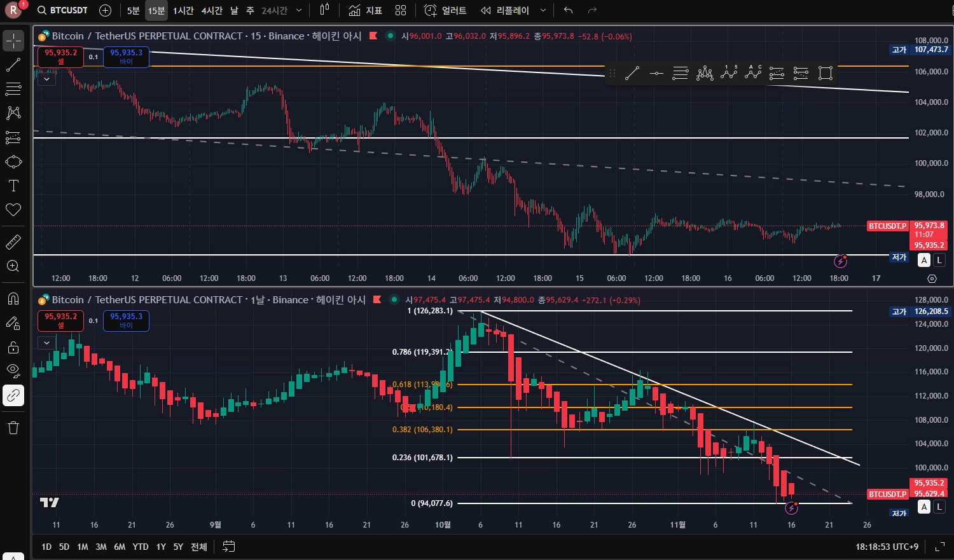Click the buy button on the daily chart

pyautogui.click(x=126, y=320)
